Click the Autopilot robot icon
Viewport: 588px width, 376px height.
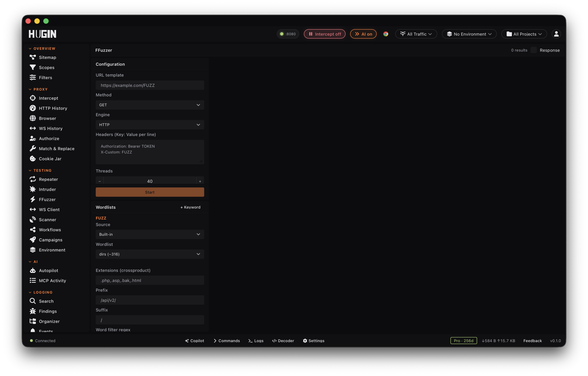(x=33, y=270)
